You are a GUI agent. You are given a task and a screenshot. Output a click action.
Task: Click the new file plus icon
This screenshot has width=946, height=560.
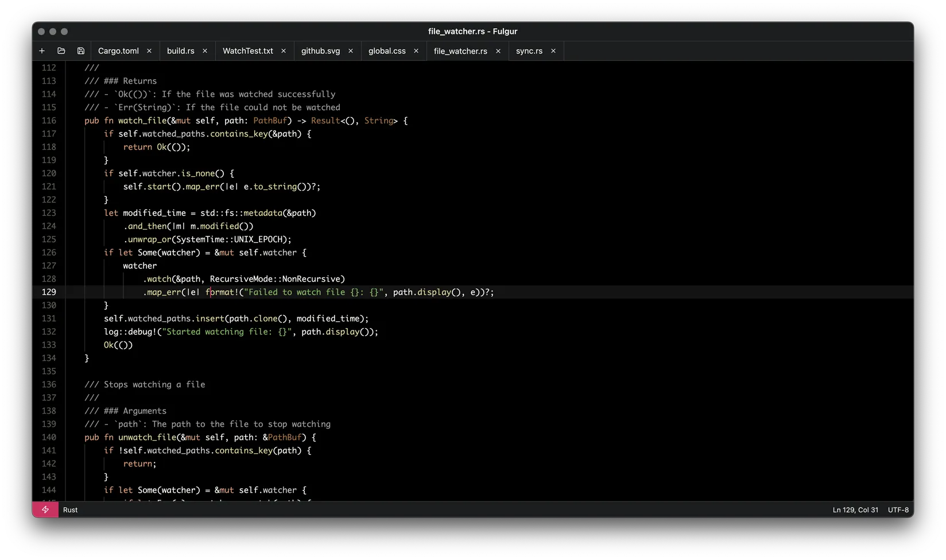point(42,51)
